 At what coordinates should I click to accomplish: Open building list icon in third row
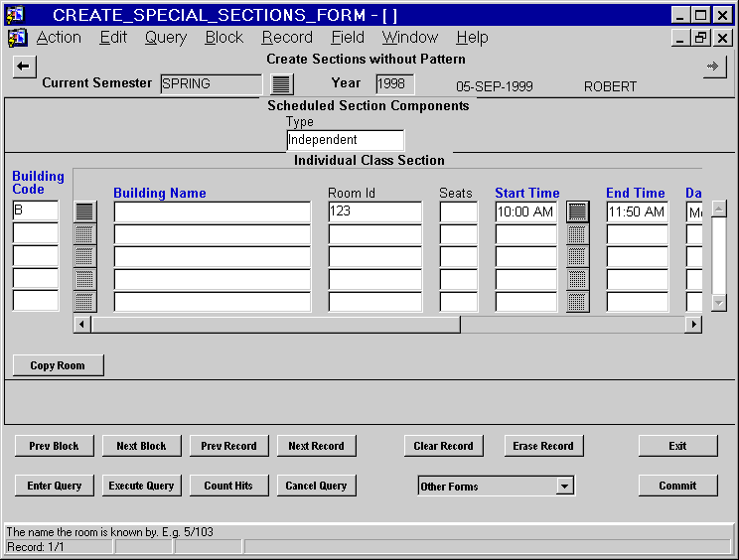[84, 257]
